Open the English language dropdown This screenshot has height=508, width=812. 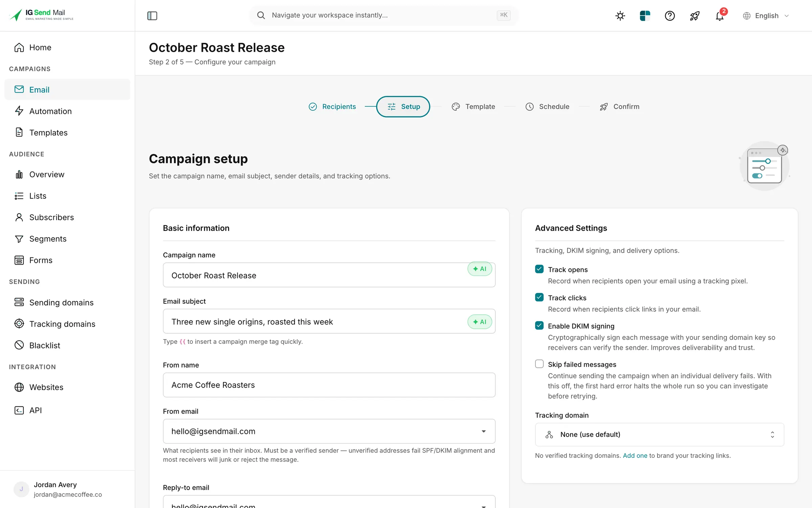tap(766, 16)
